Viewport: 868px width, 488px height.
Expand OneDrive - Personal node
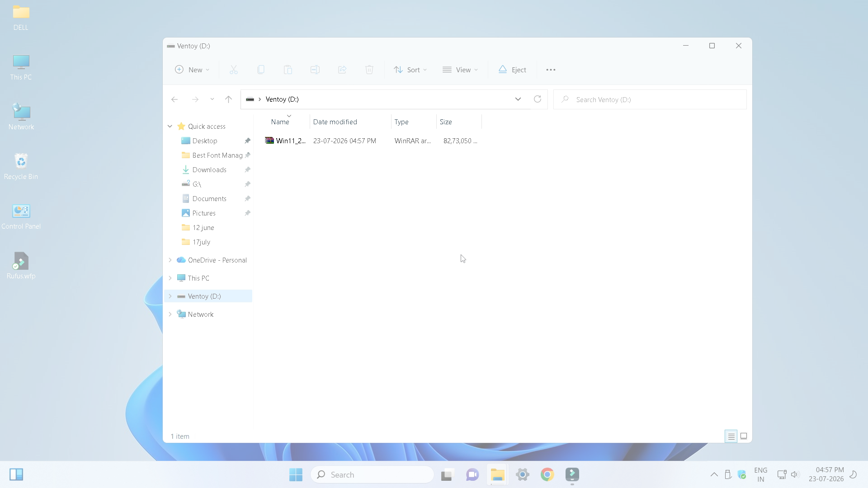[x=170, y=260]
